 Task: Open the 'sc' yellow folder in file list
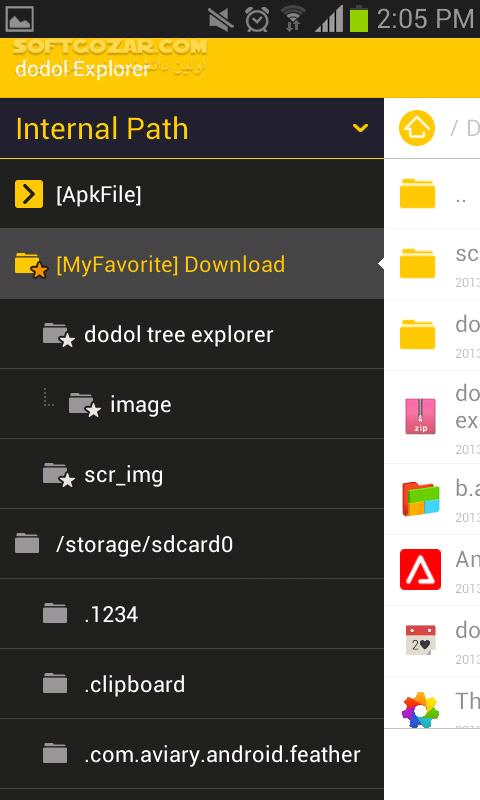coord(417,263)
